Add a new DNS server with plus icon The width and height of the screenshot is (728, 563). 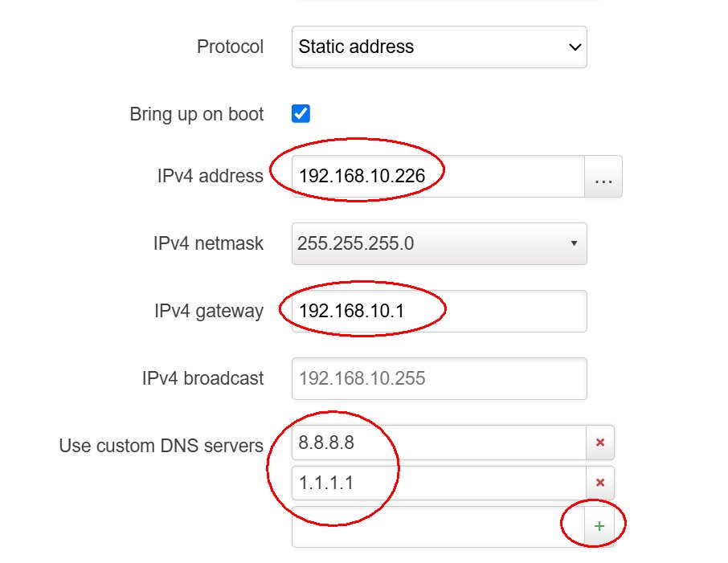(599, 526)
